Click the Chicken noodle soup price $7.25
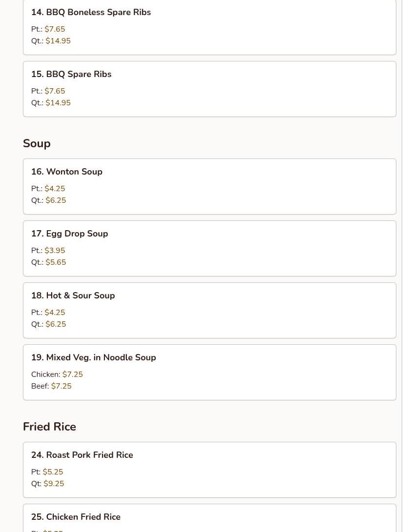Screen dimensions: 412x532 tap(72, 374)
